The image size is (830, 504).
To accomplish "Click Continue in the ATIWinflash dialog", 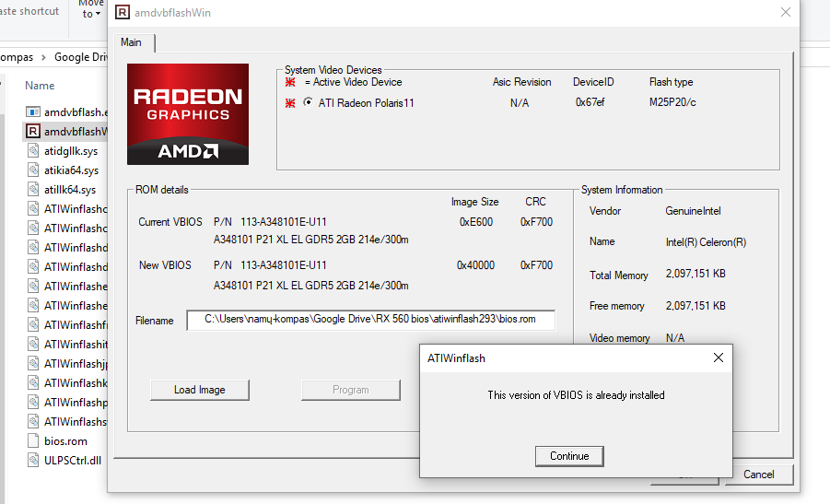I will 569,456.
